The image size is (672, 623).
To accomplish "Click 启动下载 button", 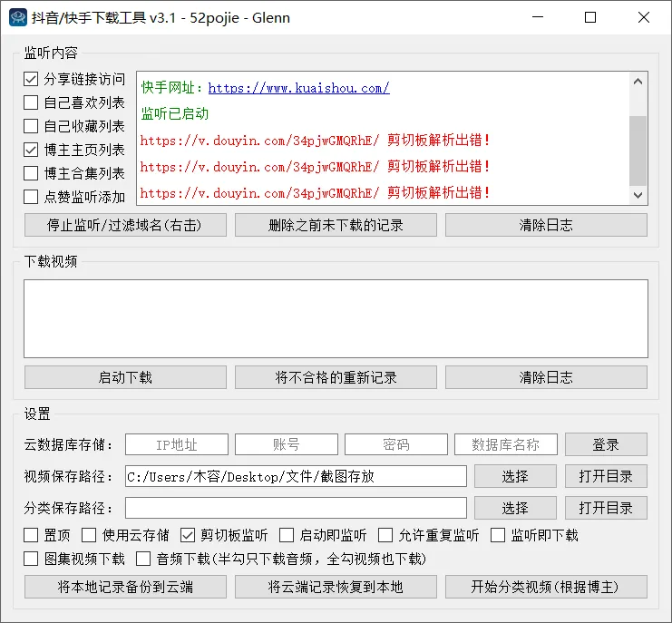I will click(125, 377).
